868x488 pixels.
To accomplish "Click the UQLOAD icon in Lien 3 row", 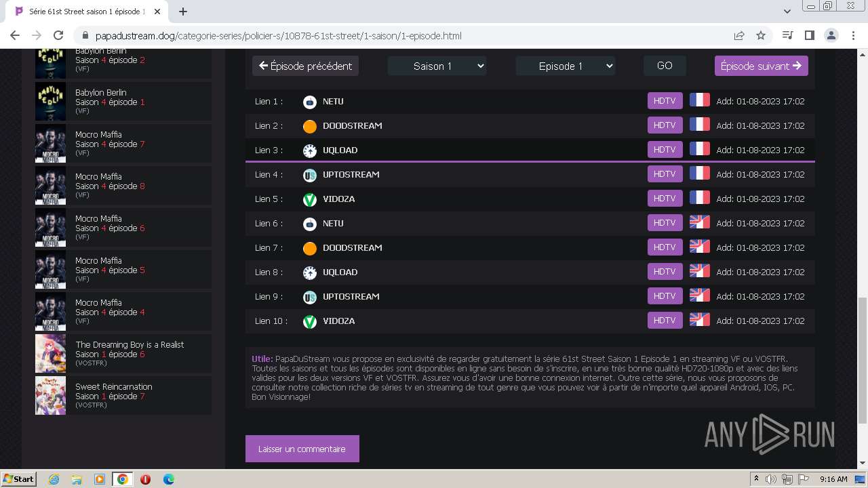I will [310, 150].
